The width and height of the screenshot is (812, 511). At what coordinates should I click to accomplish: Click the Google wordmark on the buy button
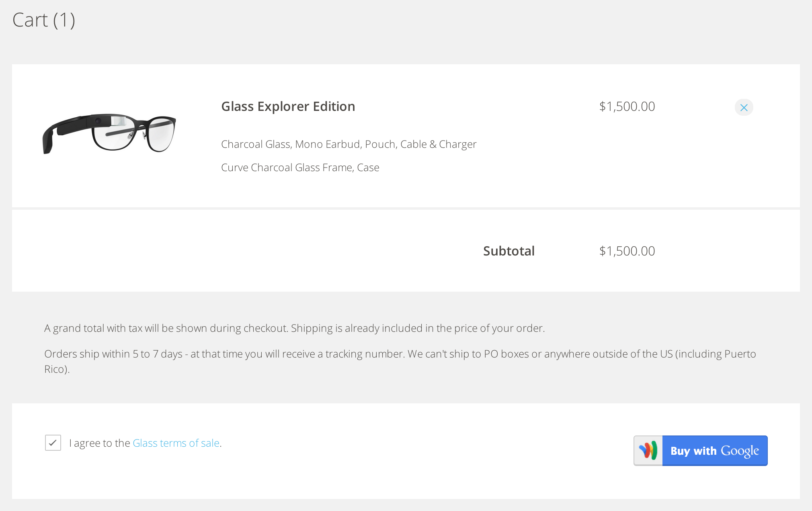pyautogui.click(x=740, y=451)
